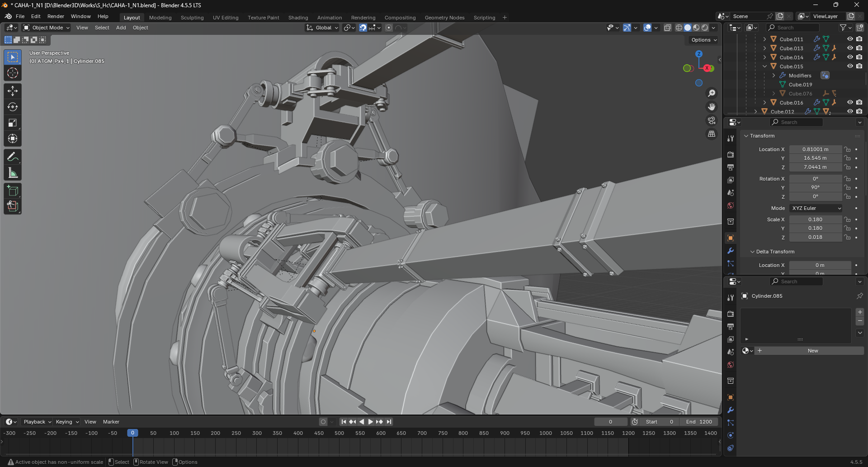Screen dimensions: 868x467
Task: Switch to the Shading workspace tab
Action: 298,18
